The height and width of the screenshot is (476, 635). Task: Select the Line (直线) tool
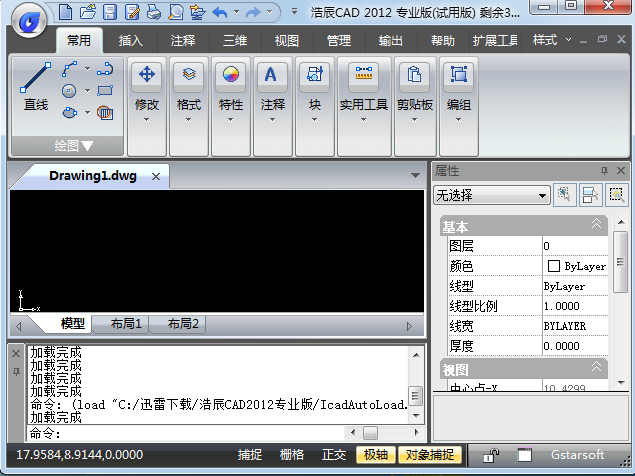tap(36, 86)
